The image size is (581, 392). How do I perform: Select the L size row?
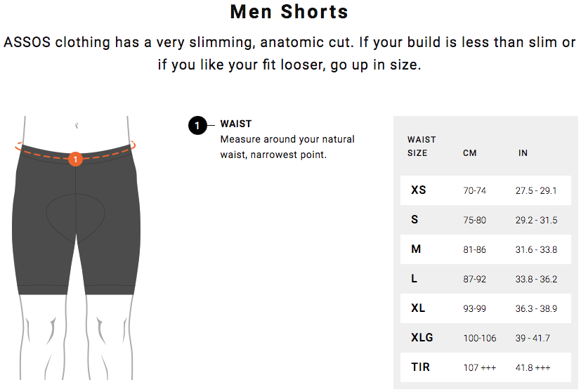click(485, 279)
